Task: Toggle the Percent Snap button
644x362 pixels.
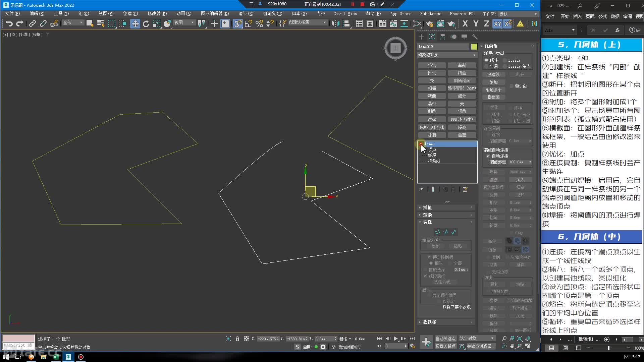Action: [x=259, y=23]
